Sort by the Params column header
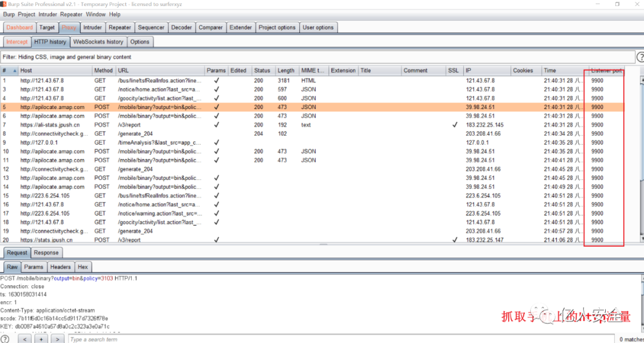The width and height of the screenshot is (644, 343). (216, 71)
